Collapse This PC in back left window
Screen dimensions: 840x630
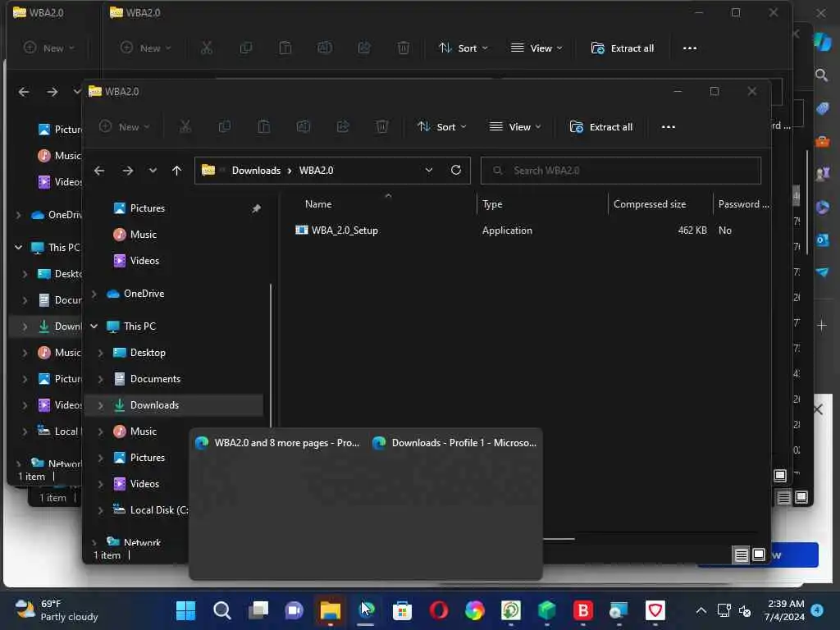click(x=18, y=247)
